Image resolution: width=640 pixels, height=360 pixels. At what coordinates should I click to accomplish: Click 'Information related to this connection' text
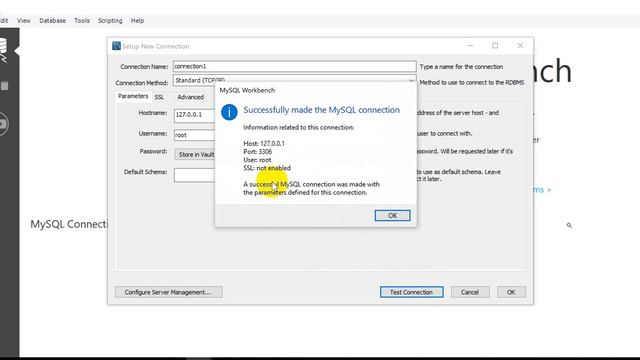point(299,127)
